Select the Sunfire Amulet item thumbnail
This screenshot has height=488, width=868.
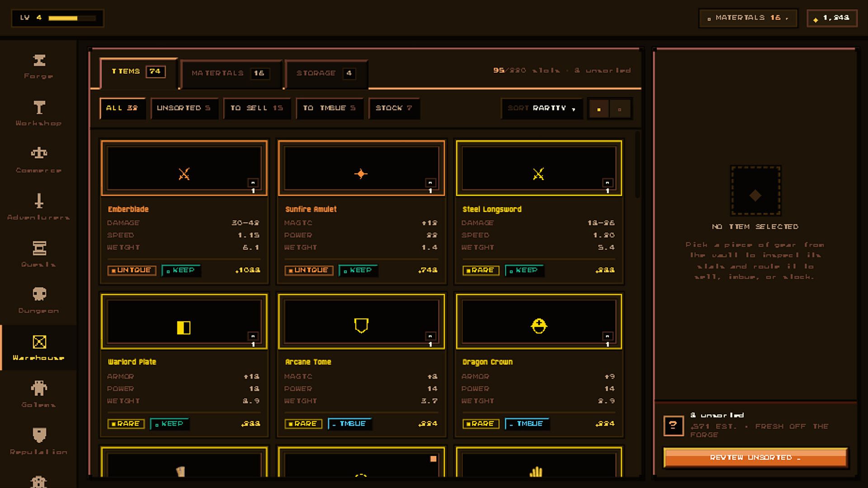[x=361, y=168]
